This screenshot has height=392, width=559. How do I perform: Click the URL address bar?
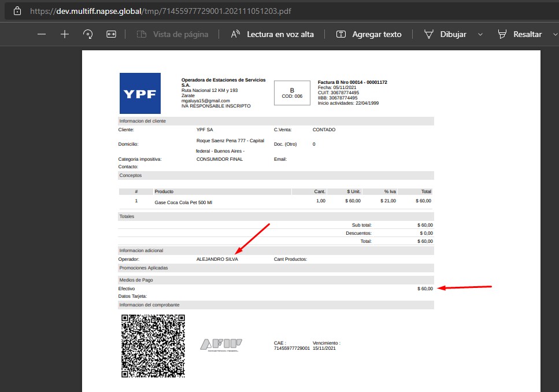[173, 11]
